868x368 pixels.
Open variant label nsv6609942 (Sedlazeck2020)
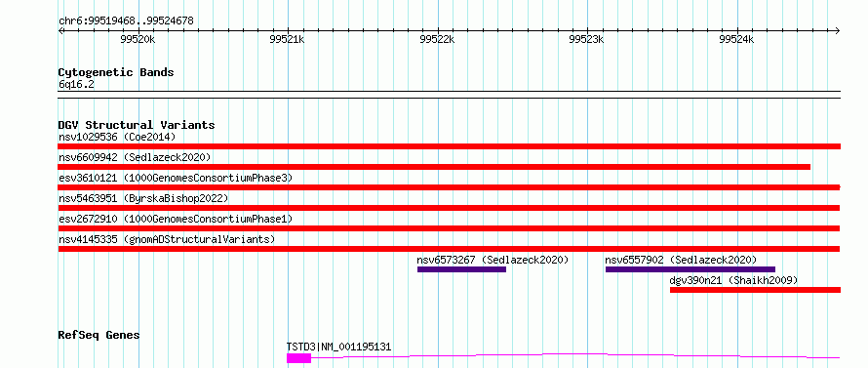[x=135, y=157]
